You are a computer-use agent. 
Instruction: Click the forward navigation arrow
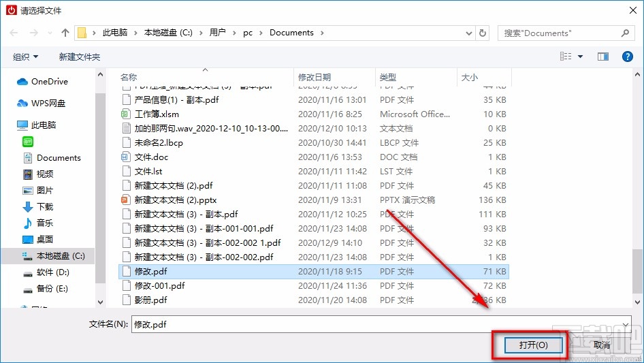[x=34, y=33]
